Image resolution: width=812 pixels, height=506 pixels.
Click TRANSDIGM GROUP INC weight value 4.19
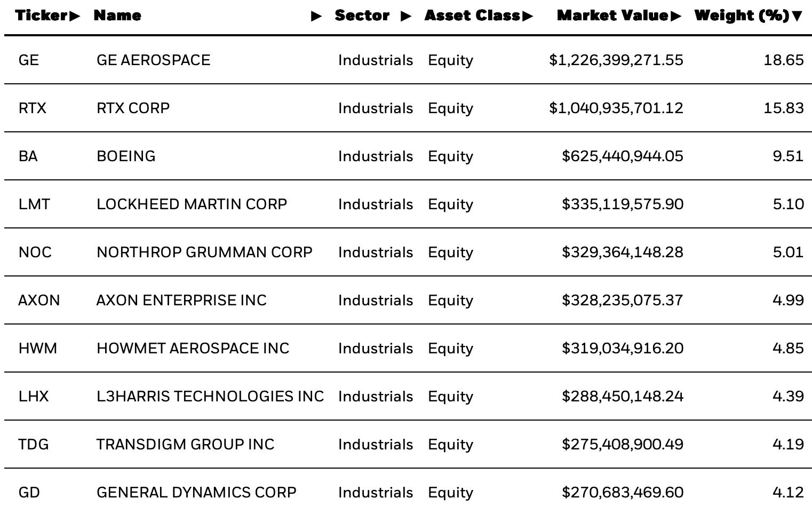coord(788,444)
